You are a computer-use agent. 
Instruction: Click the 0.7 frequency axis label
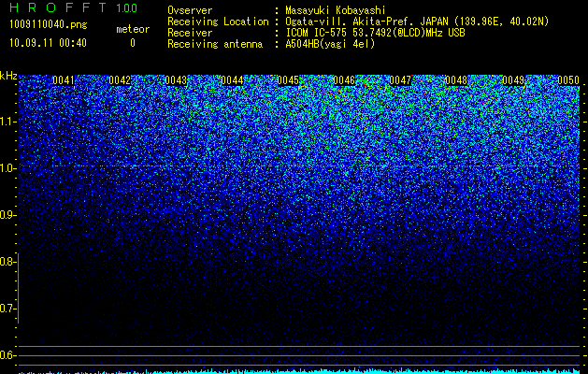[7, 309]
